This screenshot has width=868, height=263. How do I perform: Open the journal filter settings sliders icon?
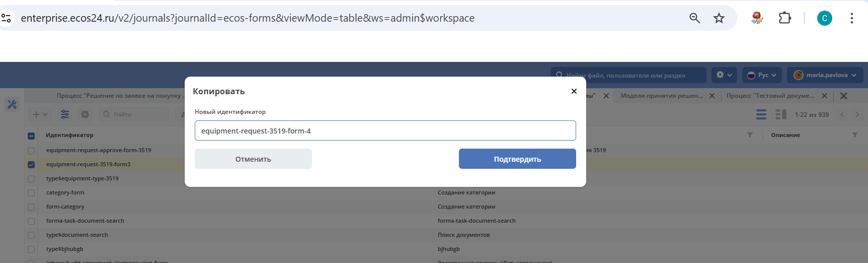coord(65,114)
